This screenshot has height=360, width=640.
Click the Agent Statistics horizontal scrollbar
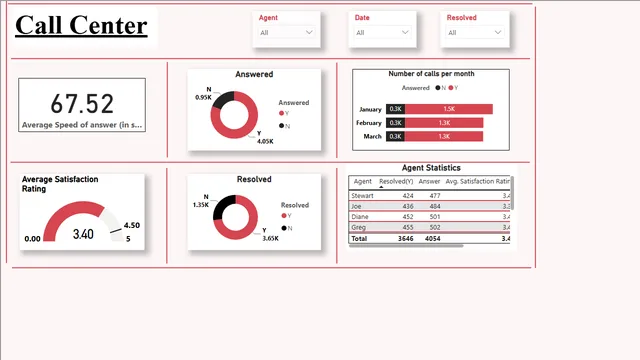point(406,246)
